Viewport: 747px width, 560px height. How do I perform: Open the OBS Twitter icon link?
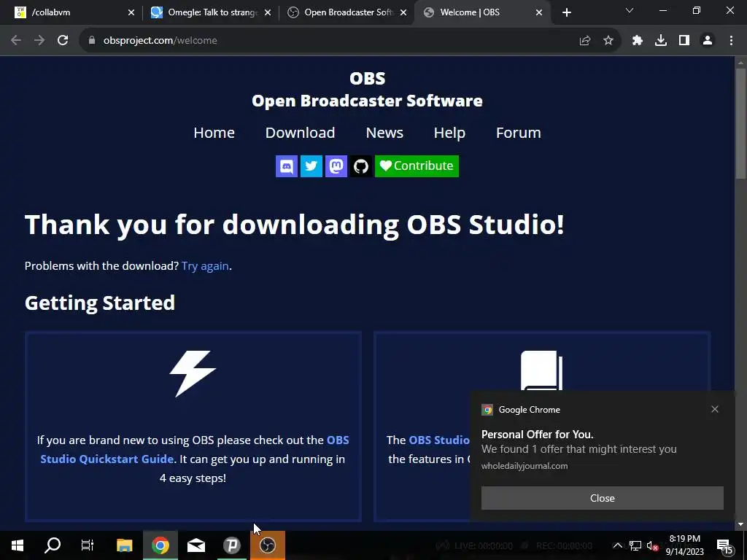pos(311,166)
